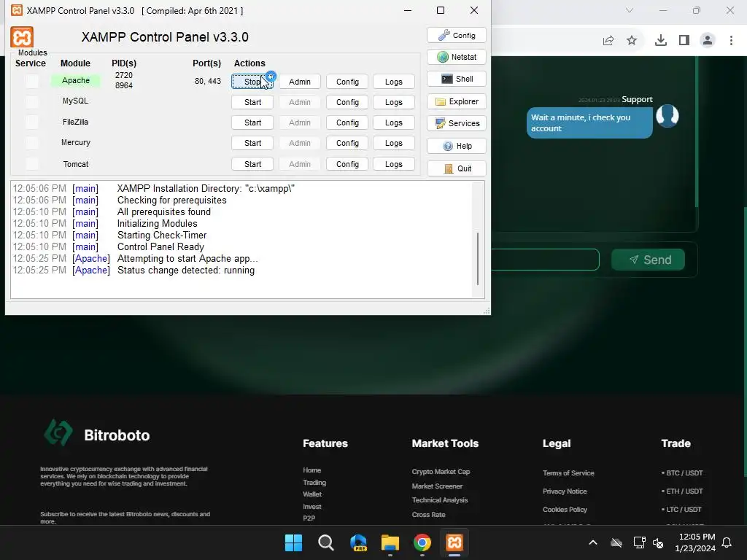This screenshot has height=560, width=747.
Task: Open Crypto Market Cap link
Action: coord(441,472)
